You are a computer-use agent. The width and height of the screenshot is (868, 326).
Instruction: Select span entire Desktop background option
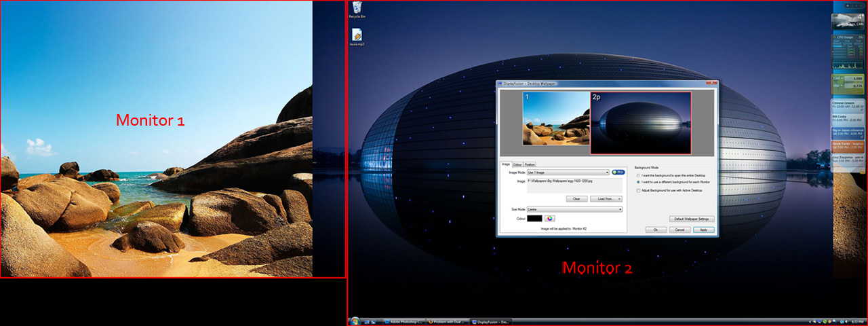click(638, 175)
